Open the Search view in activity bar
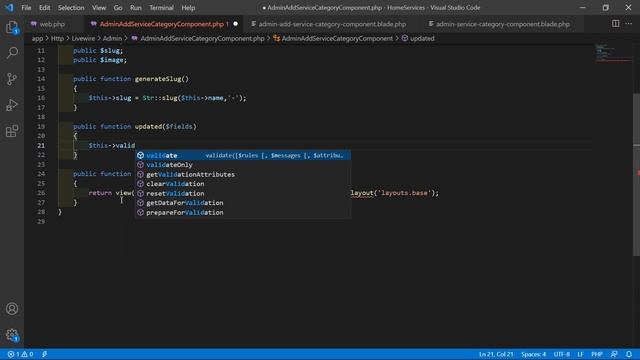Screen dimensions: 640x360 tap(12, 53)
